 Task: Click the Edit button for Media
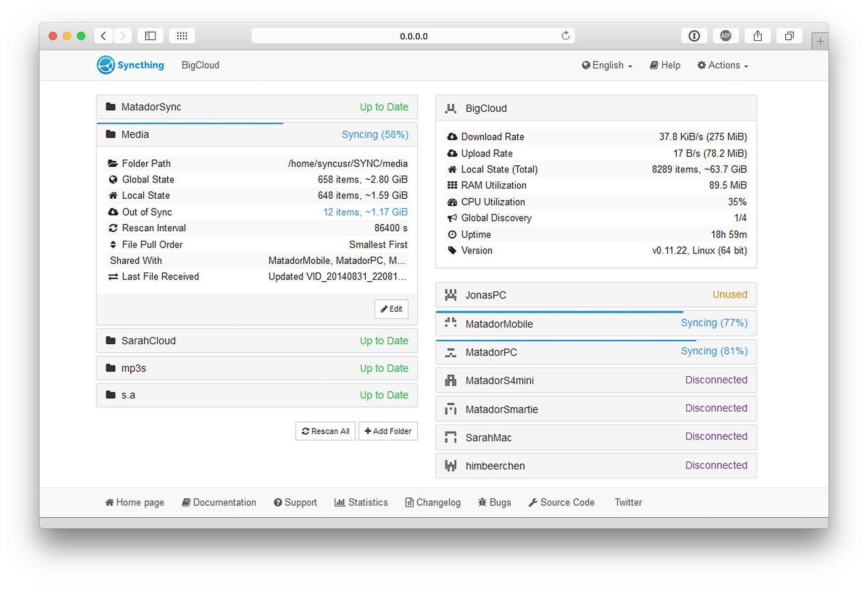pos(391,309)
